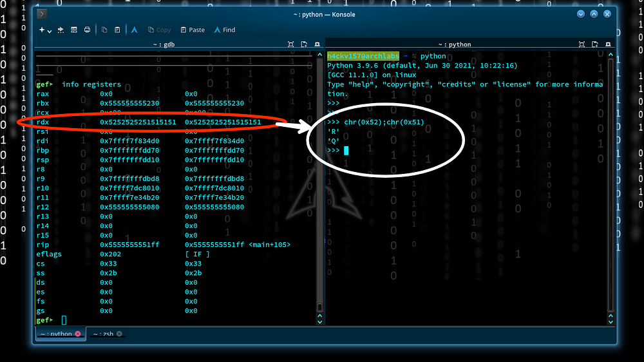Click the gdb pane scroll-up arrow
Screen dimensions: 644x362
(319, 54)
